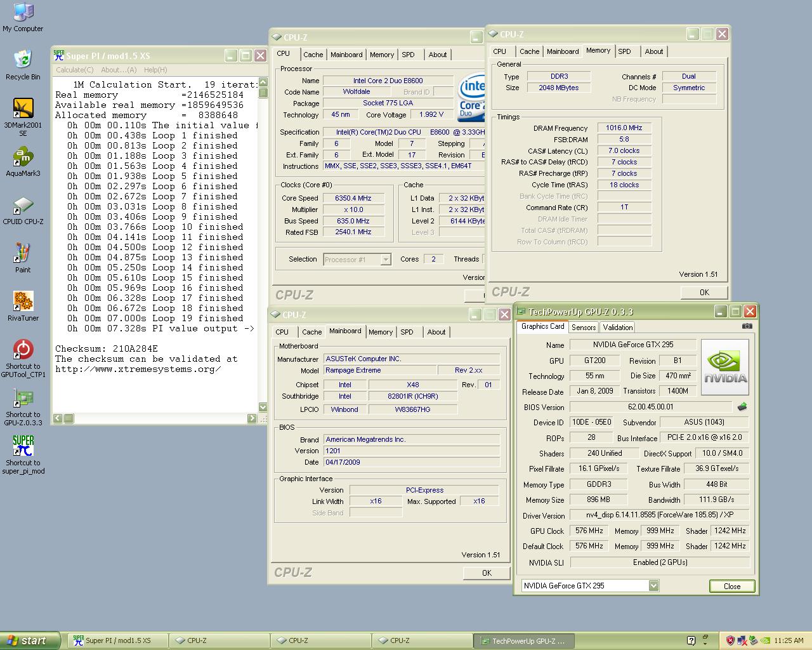Select Graphics Card tab in GPU-Z
Viewport: 812px width, 650px height.
click(542, 326)
